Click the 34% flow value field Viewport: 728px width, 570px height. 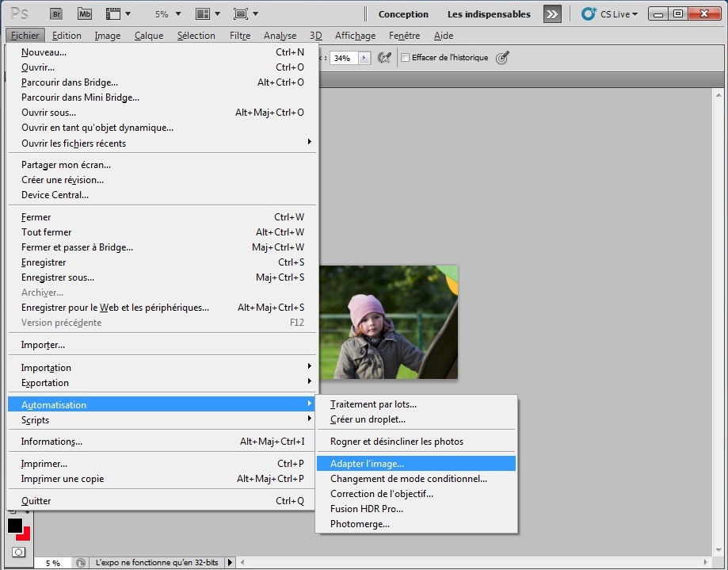point(344,58)
